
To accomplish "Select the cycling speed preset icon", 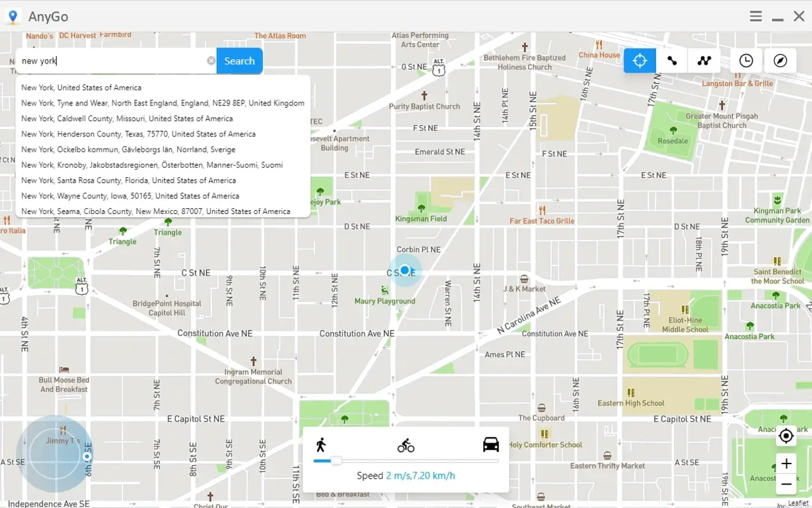I will [x=406, y=444].
